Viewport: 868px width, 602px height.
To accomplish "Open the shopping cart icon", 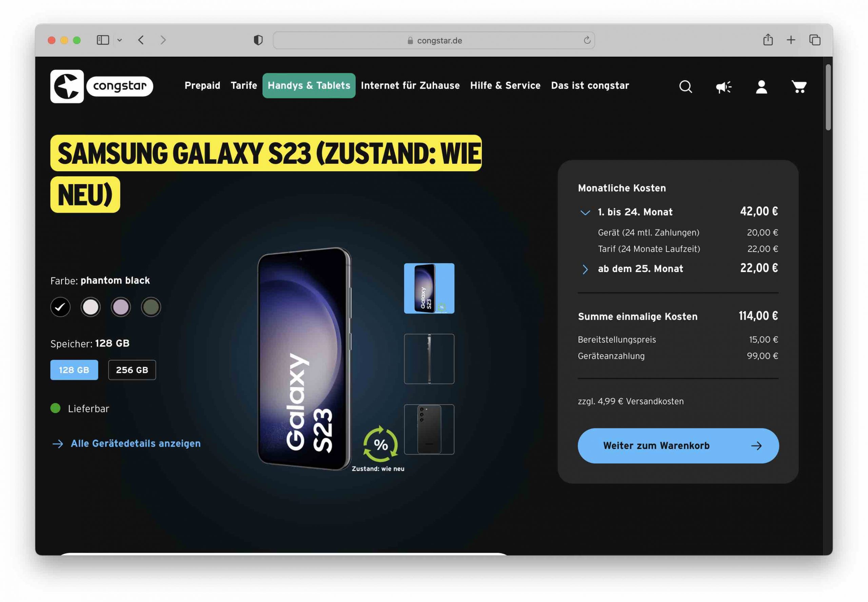I will click(x=798, y=87).
